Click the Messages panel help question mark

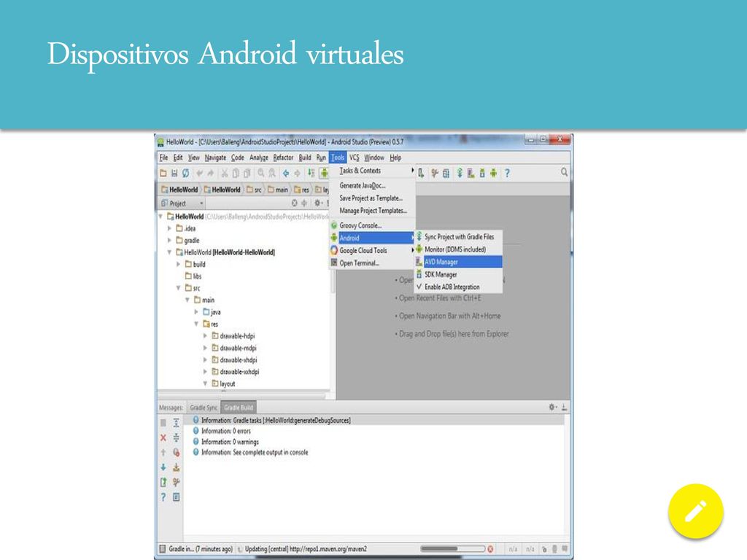point(163,497)
